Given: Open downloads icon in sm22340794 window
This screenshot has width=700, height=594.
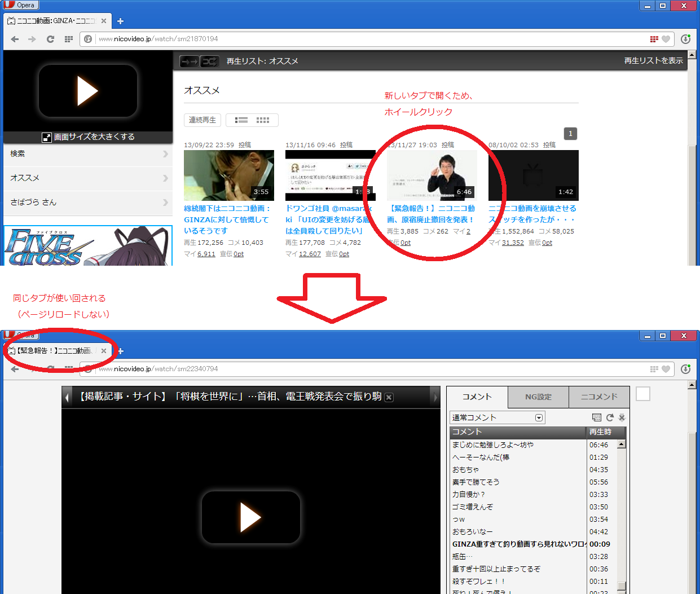Looking at the screenshot, I should [686, 369].
